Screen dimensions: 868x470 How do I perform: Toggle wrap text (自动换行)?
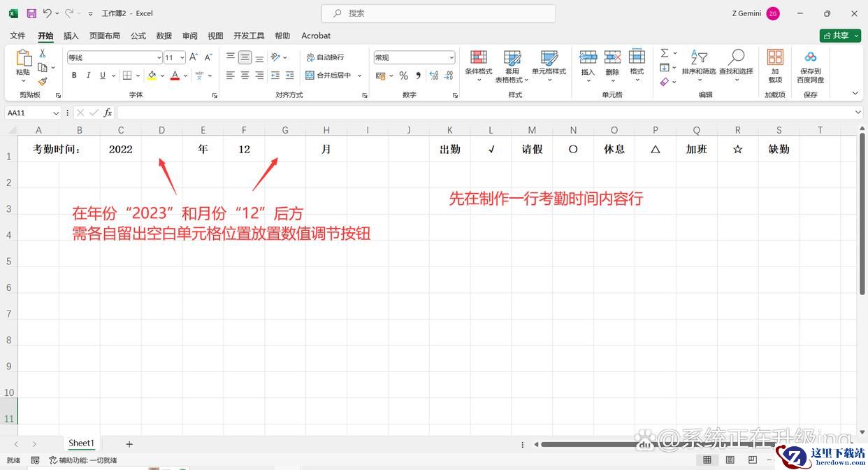pyautogui.click(x=325, y=57)
